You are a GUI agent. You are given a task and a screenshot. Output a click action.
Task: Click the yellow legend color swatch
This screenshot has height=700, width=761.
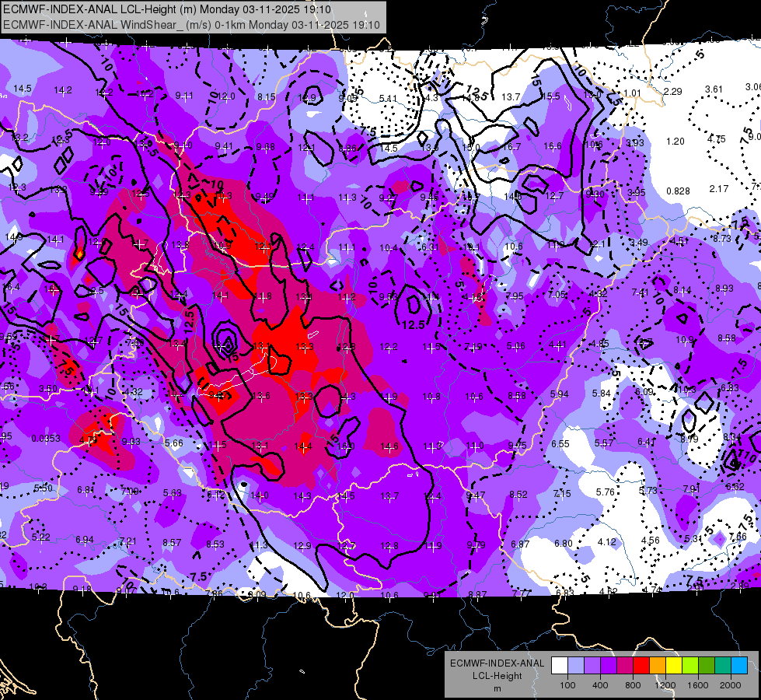coord(674,666)
